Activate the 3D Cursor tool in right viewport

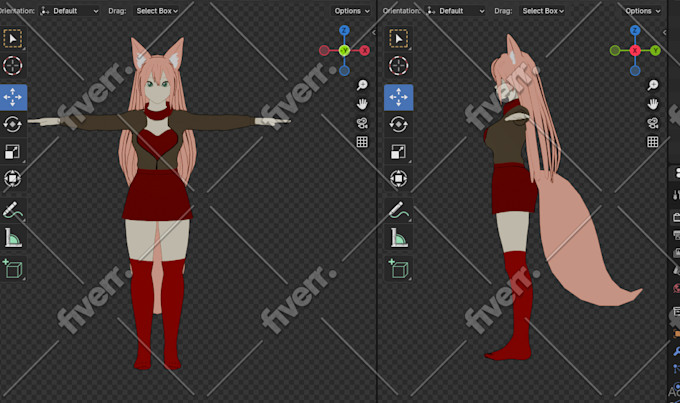coord(399,66)
